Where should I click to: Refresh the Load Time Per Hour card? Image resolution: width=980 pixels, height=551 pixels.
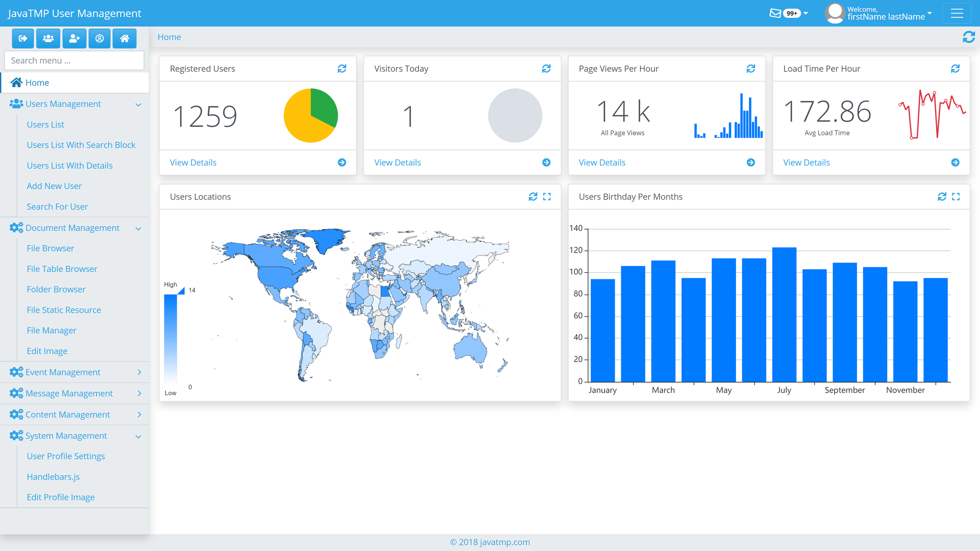click(x=955, y=68)
